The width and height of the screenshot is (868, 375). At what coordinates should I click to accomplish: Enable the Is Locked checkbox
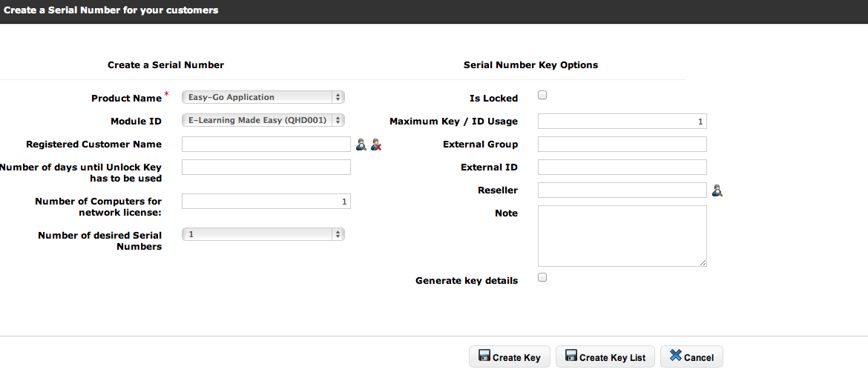coord(542,96)
